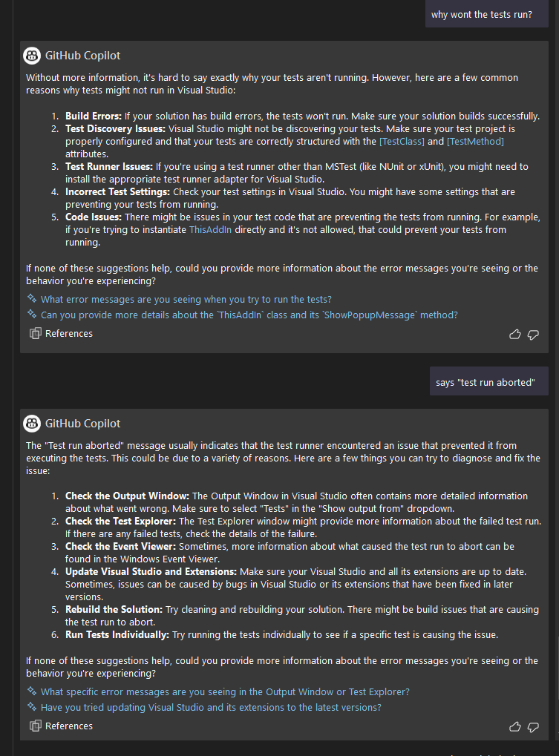559x756 pixels.
Task: Click the sparkle icon beside the error-messages follow-up
Action: (x=32, y=298)
